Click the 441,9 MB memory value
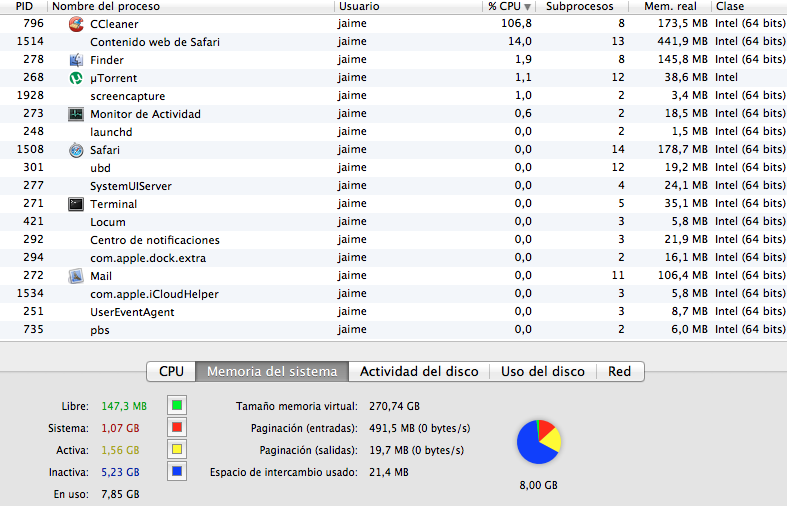The image size is (787, 506). [682, 42]
